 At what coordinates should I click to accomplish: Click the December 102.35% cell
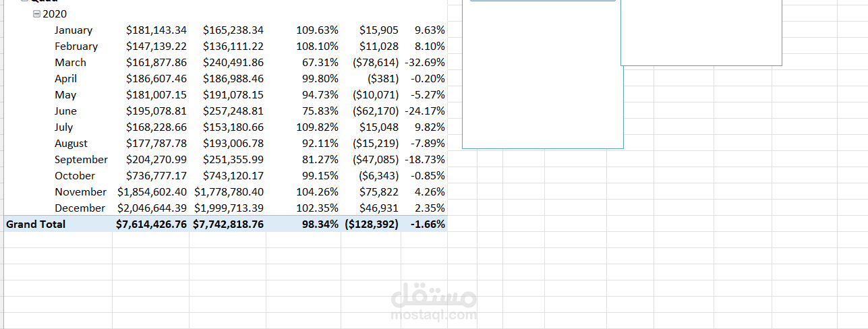[317, 208]
